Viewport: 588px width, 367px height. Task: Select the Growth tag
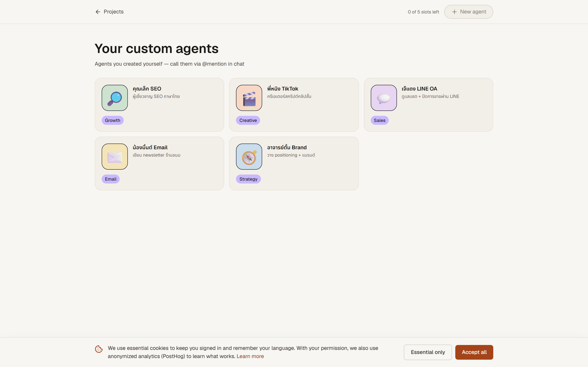coord(112,120)
